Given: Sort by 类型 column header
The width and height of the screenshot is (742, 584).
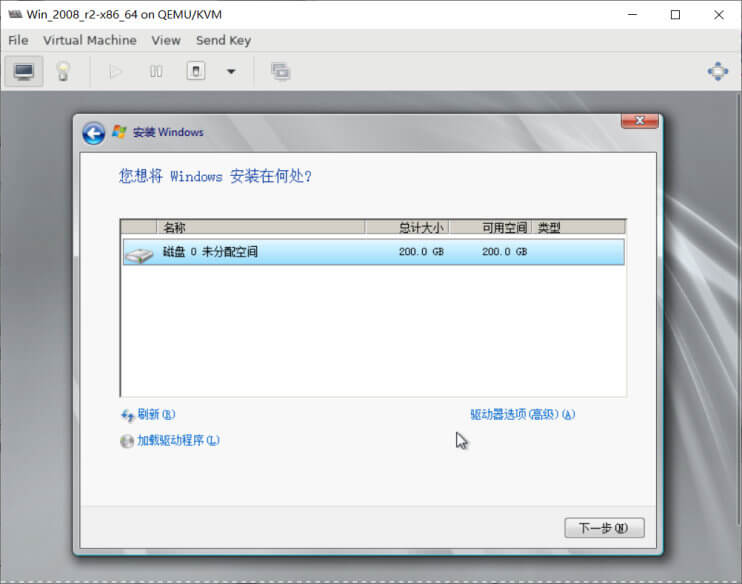Looking at the screenshot, I should (578, 228).
